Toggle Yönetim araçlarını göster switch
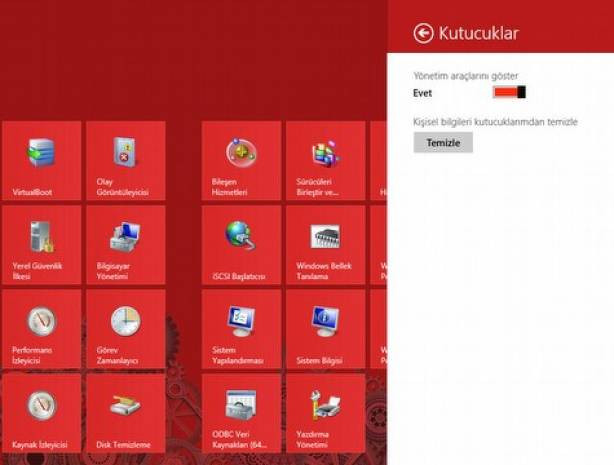Viewport: 614px width, 465px height. coord(509,92)
